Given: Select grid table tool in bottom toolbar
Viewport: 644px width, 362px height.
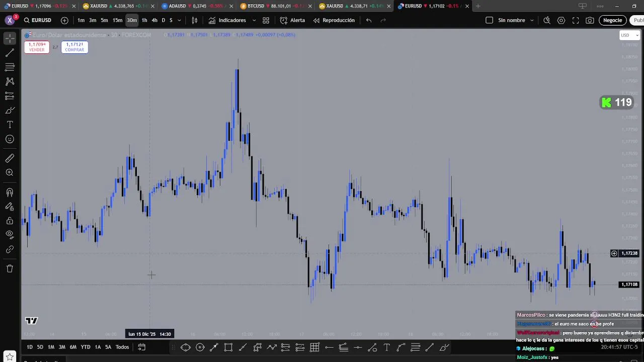Looking at the screenshot, I should pyautogui.click(x=315, y=347).
